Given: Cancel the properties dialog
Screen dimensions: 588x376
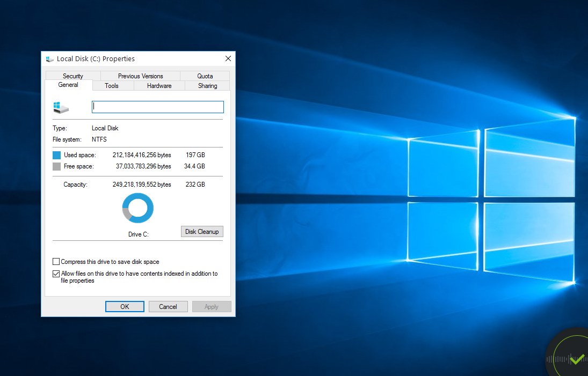Looking at the screenshot, I should pos(168,306).
